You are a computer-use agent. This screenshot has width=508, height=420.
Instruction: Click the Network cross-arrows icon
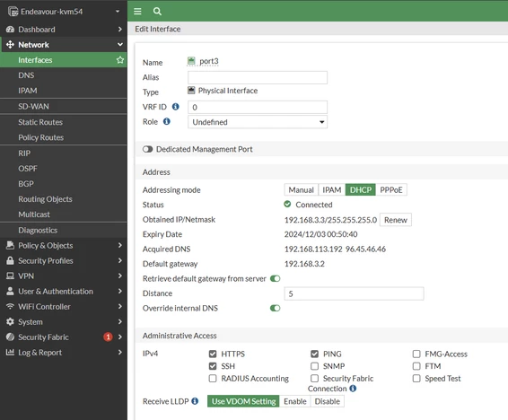[x=10, y=45]
